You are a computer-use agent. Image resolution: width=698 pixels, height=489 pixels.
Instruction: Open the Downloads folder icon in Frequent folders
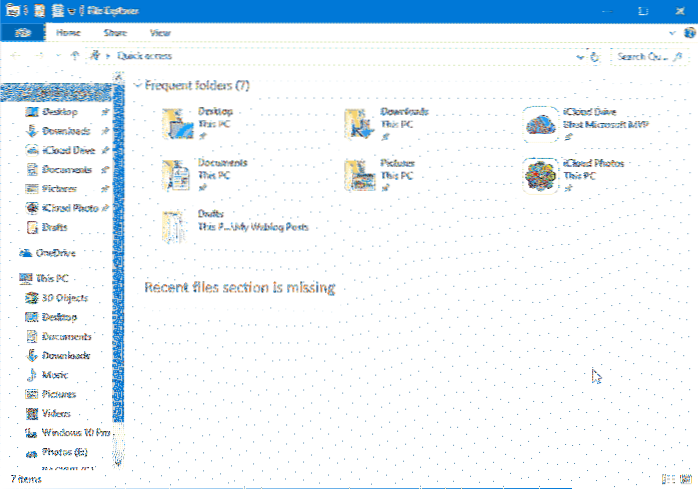(360, 122)
